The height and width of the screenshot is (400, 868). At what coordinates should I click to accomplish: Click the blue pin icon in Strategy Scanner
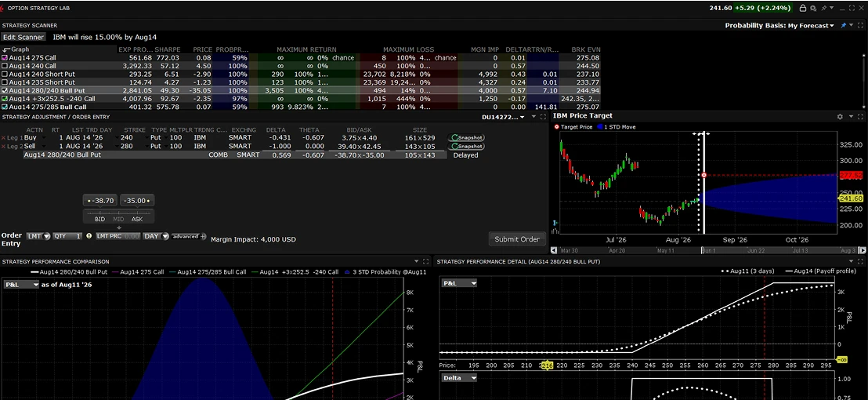pyautogui.click(x=844, y=25)
